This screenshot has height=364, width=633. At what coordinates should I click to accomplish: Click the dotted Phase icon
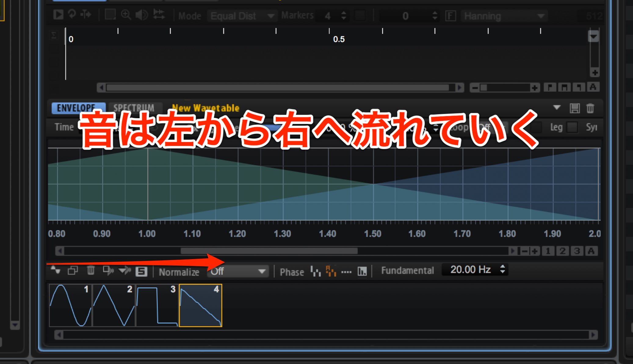tap(346, 272)
